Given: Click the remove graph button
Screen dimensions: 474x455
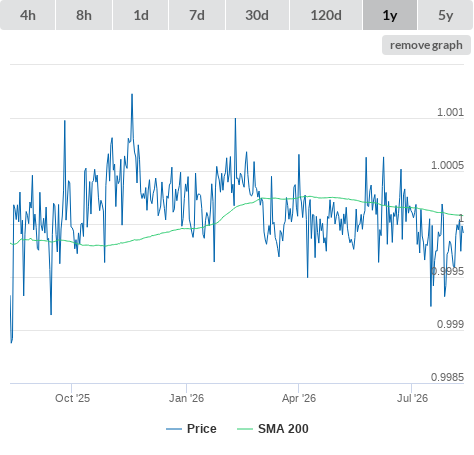Looking at the screenshot, I should pos(426,45).
